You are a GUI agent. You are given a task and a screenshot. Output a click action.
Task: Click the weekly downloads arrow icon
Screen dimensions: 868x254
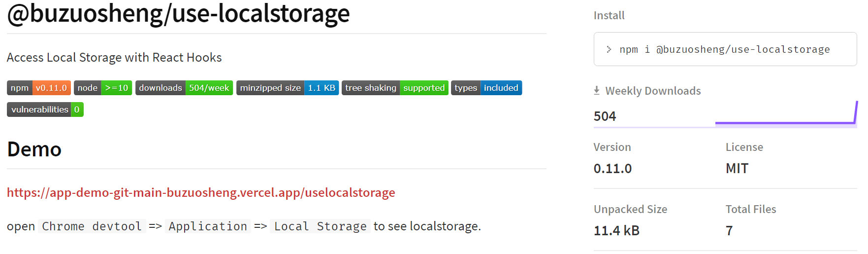point(597,91)
